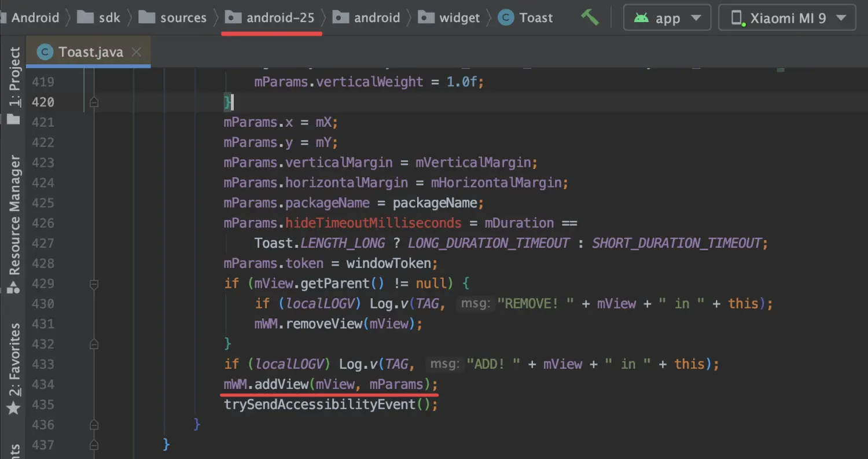Close the Toast.java tab
The image size is (868, 459).
(x=136, y=52)
